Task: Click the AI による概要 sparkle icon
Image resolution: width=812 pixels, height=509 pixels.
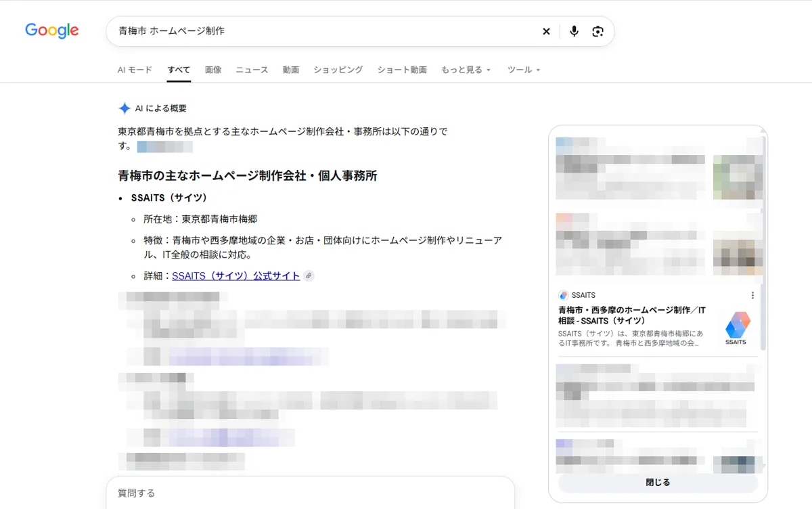Action: [125, 108]
